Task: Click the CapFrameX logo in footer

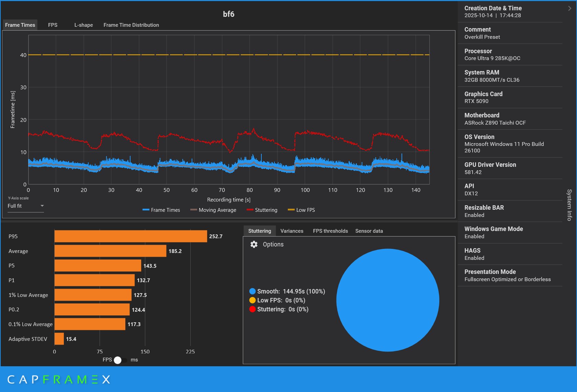Action: [x=59, y=380]
